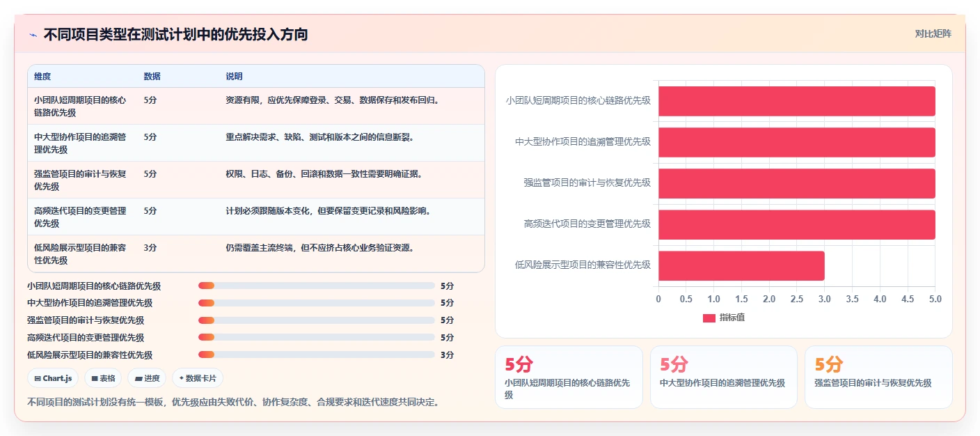
Task: Click progress bar for 高频迭代项目的变更管理优先级
Action: pyautogui.click(x=316, y=337)
